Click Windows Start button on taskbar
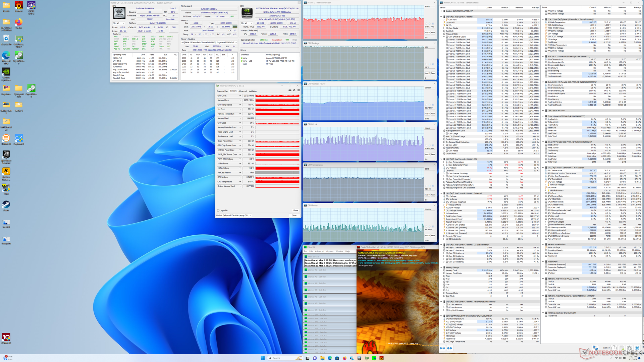 [263, 358]
